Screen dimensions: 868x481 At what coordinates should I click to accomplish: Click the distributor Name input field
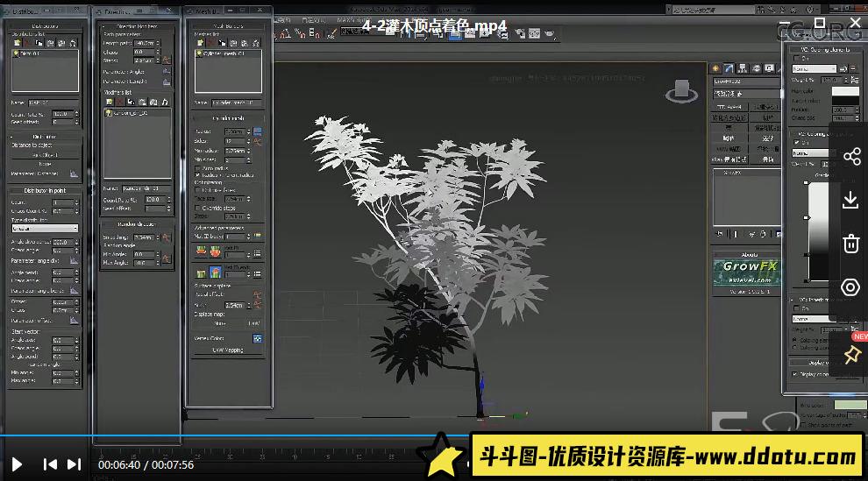[x=53, y=103]
